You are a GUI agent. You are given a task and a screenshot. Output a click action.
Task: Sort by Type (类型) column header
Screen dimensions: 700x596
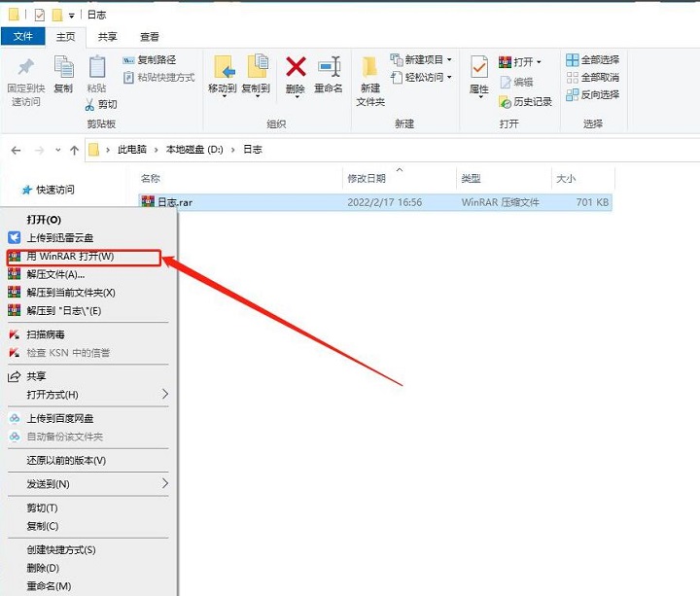pos(504,179)
